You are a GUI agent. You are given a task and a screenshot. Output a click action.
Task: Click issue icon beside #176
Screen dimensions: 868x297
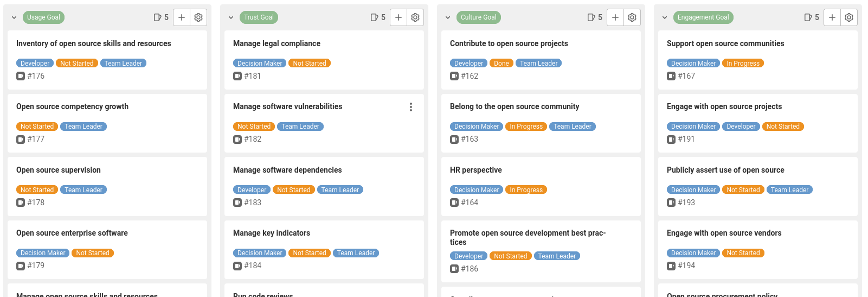click(x=21, y=77)
